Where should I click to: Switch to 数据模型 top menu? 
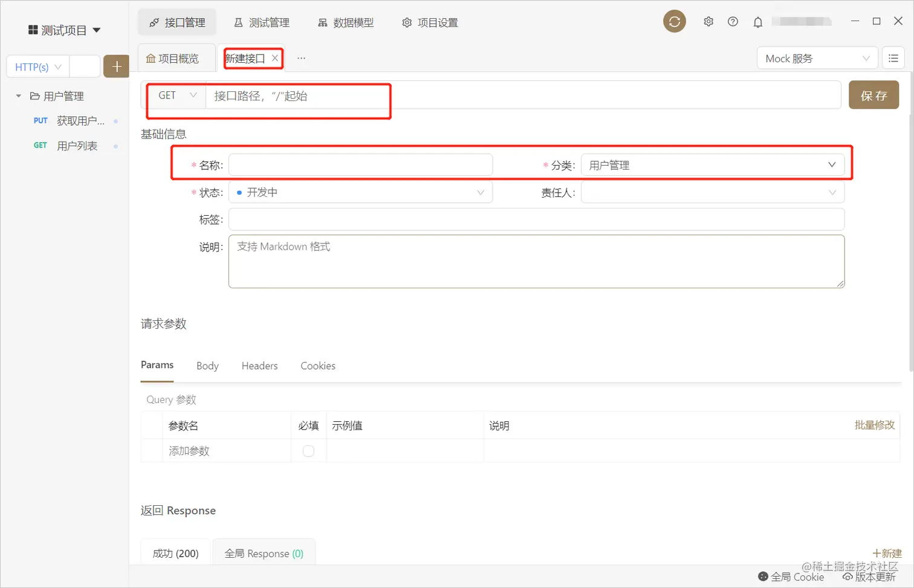point(346,22)
